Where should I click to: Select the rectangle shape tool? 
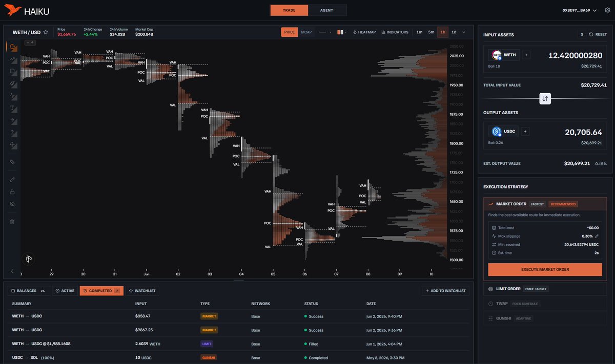point(12,72)
